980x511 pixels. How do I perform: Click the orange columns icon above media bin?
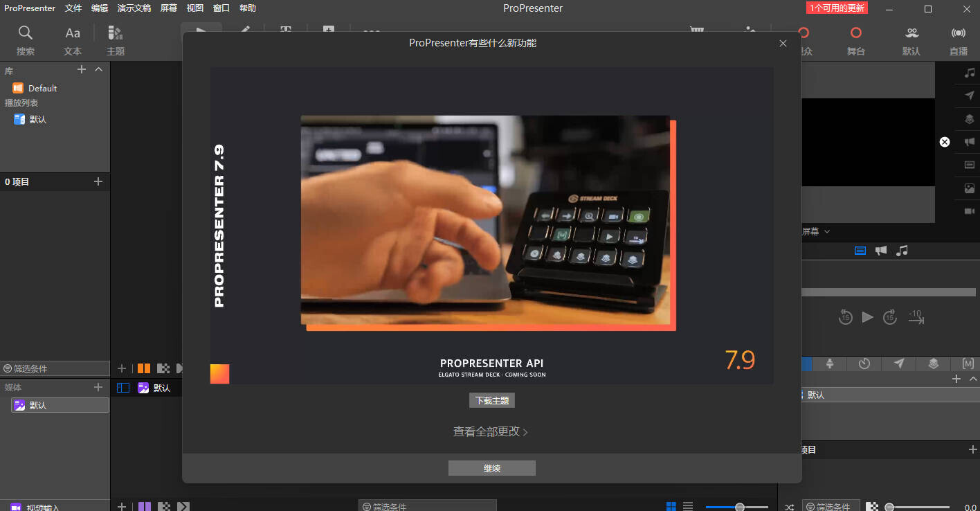point(144,368)
